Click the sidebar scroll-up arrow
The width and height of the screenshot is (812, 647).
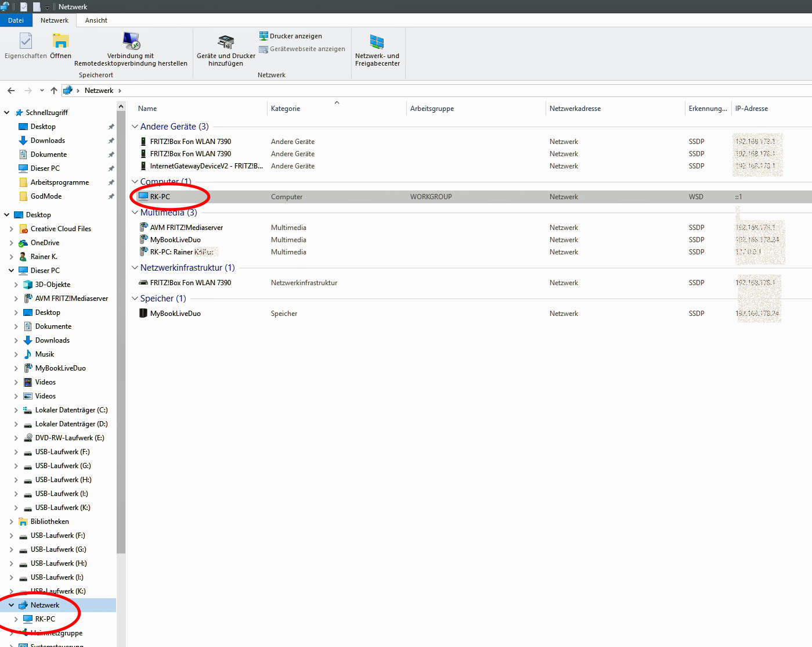coord(121,106)
